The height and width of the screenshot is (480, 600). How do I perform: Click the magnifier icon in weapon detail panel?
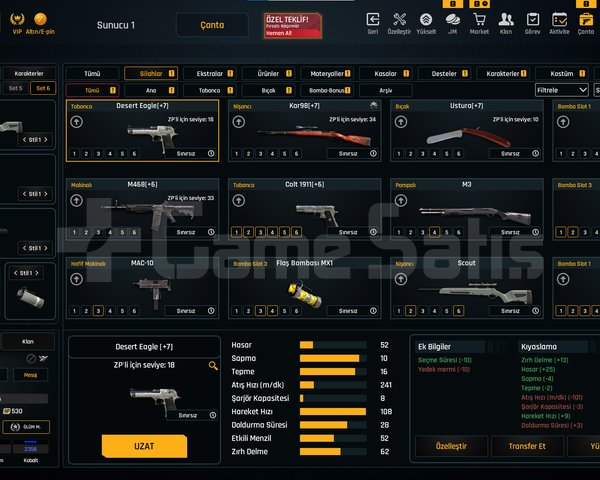click(x=213, y=366)
